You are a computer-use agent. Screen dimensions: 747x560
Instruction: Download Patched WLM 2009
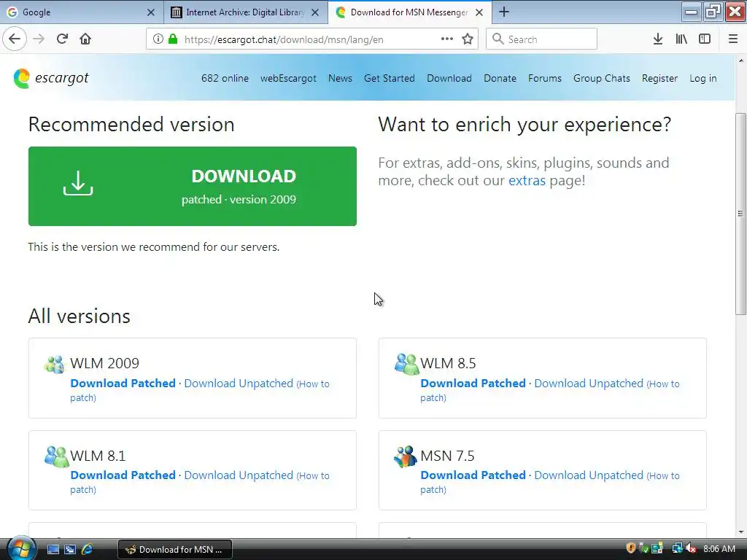click(x=123, y=384)
